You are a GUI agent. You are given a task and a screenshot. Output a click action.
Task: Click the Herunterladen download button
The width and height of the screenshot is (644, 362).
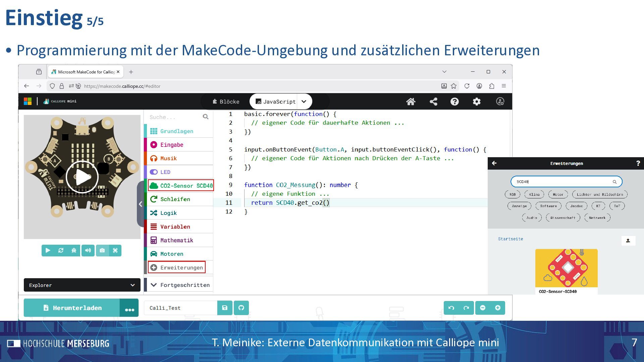pos(72,308)
